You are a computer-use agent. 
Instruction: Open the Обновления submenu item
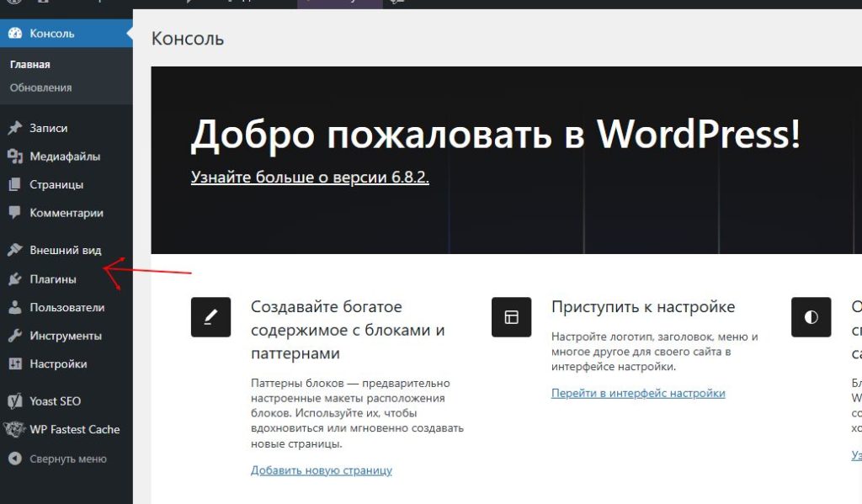point(40,88)
